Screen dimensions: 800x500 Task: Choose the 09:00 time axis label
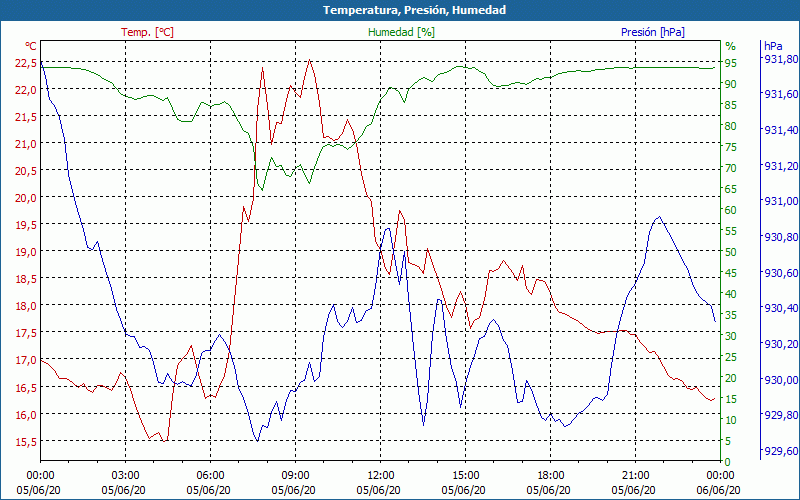[x=295, y=476]
